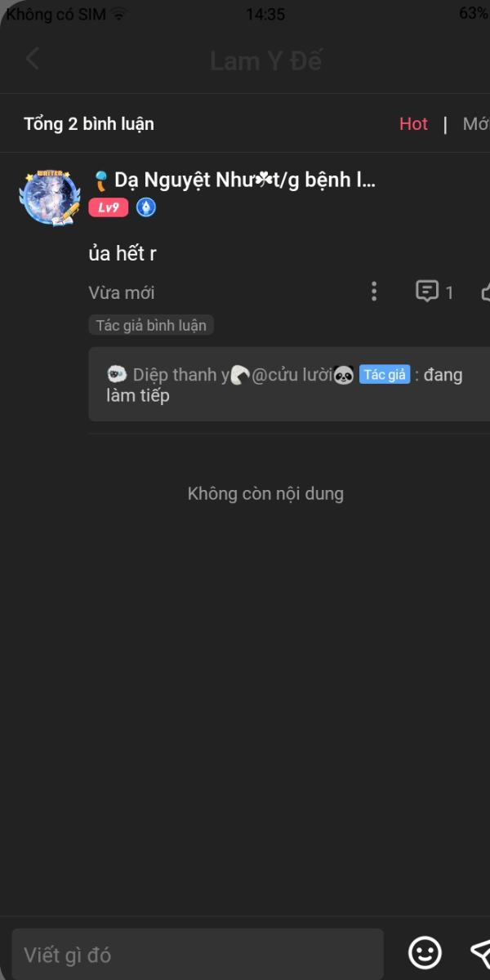Image resolution: width=490 pixels, height=980 pixels.
Task: Open replies via the comment bubble icon
Action: [x=427, y=292]
